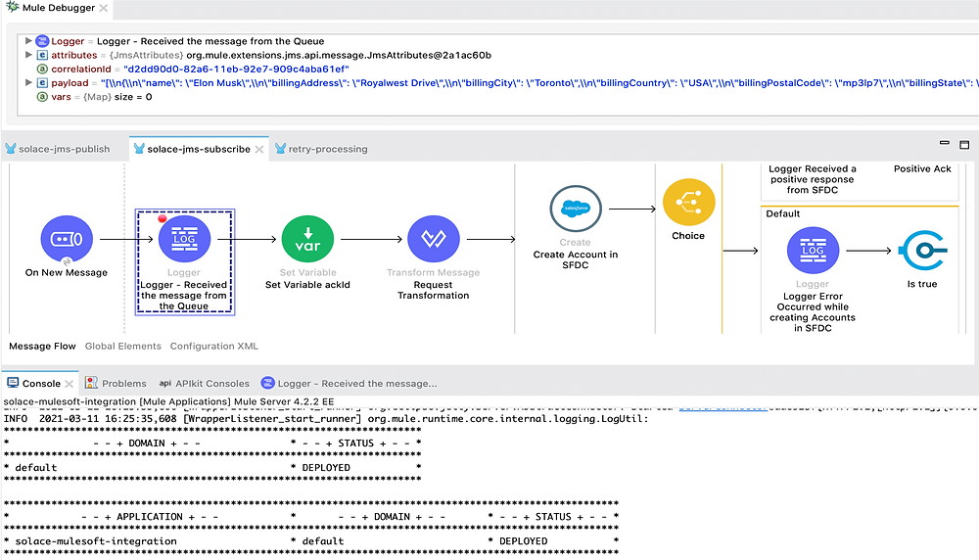Maximize the editor area

[964, 144]
